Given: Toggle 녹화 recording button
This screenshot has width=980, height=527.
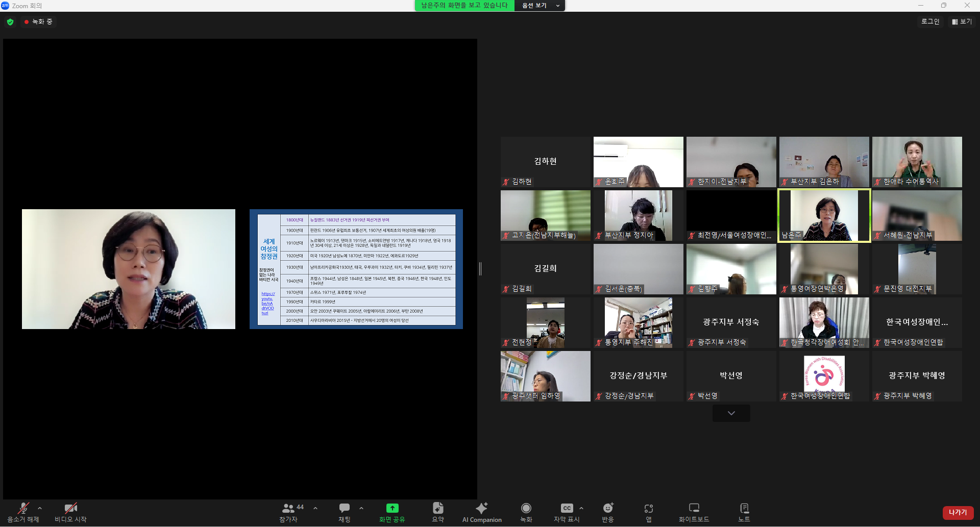Looking at the screenshot, I should [526, 512].
